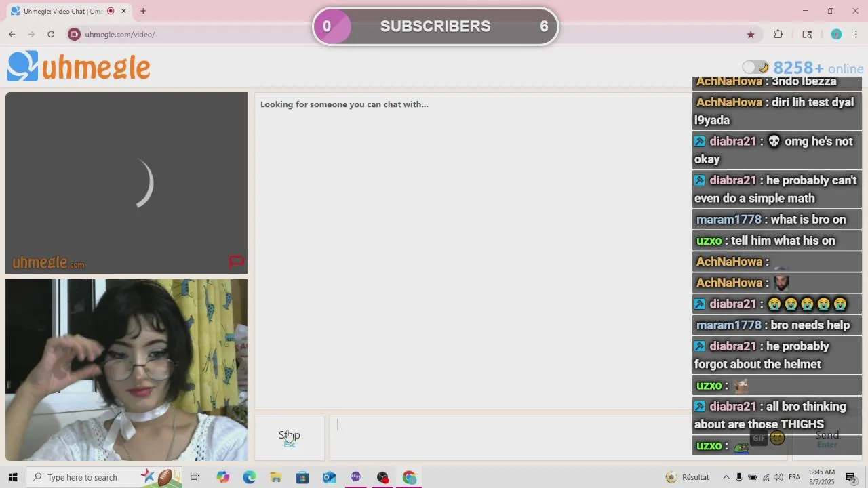This screenshot has height=488, width=868.
Task: Open the browser profile avatar
Action: point(836,34)
